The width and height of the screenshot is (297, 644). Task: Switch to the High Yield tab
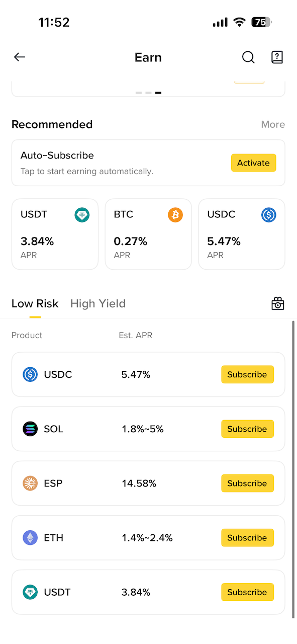point(98,303)
